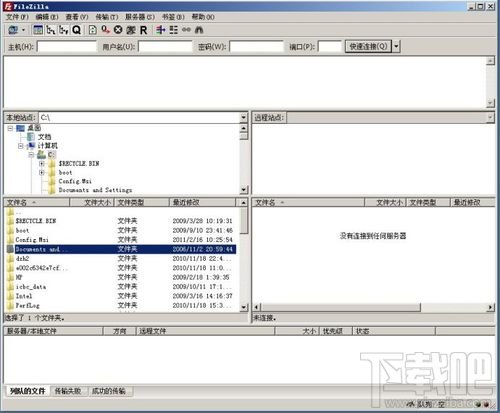Screen dimensions: 500x413
Task: Select highlighted Documents and... folder row
Action: (x=121, y=249)
